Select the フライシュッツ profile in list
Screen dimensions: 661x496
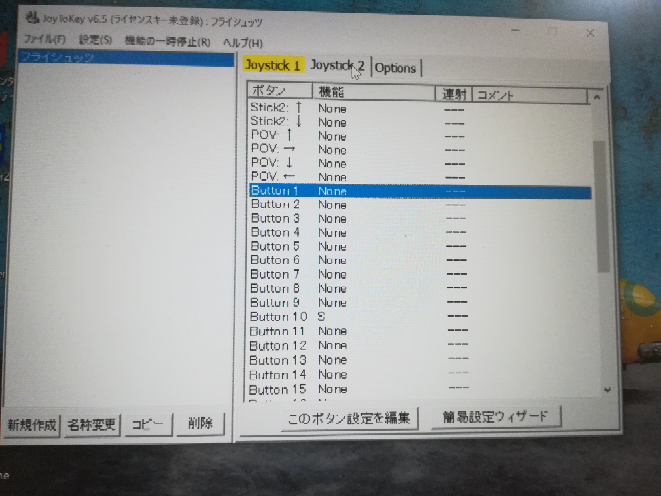[x=126, y=58]
